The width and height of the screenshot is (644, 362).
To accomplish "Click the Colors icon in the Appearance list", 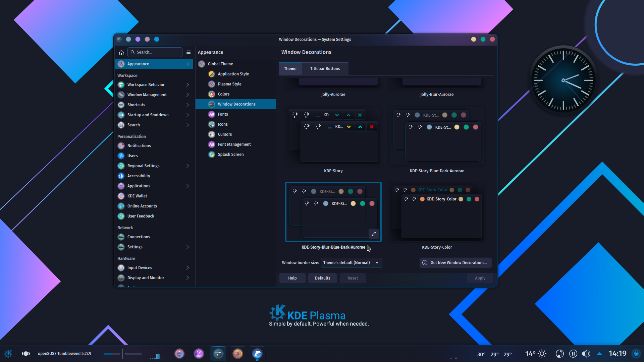I will click(212, 94).
